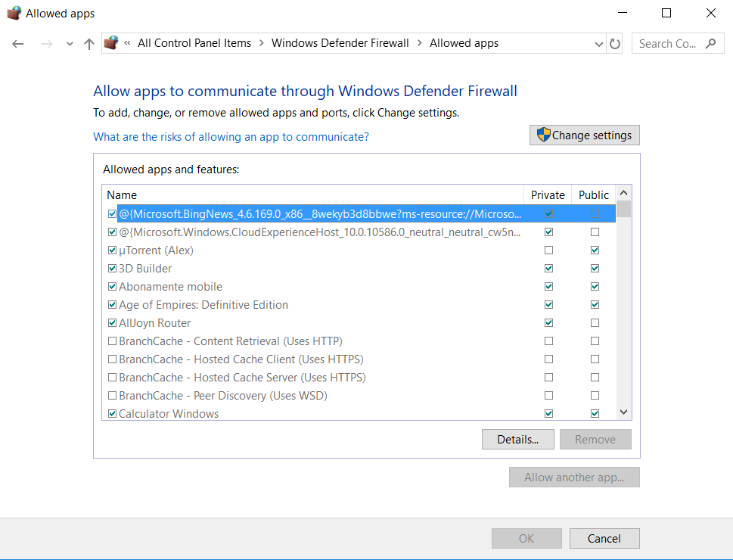Minimize the Allowed apps window
Viewport: 733px width, 560px height.
point(623,13)
